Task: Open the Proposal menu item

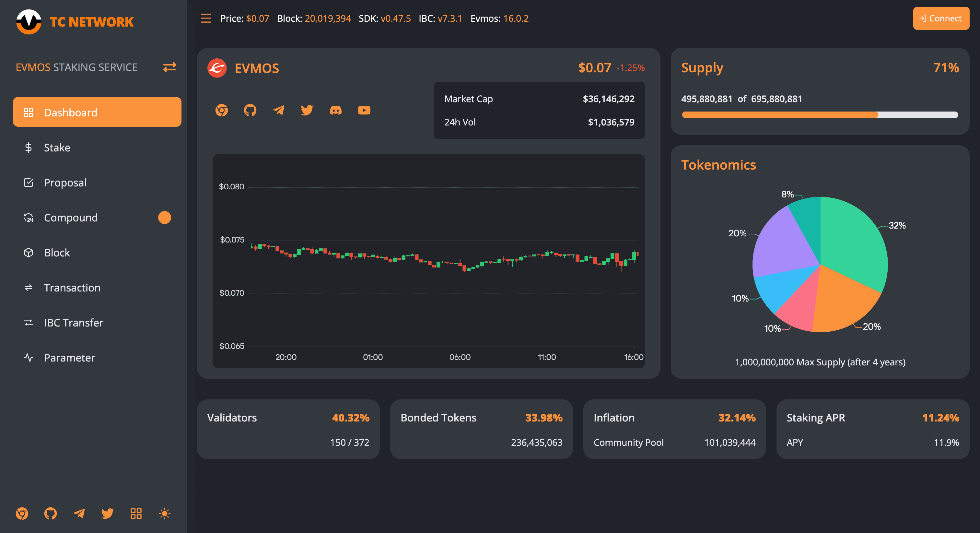Action: pyautogui.click(x=97, y=182)
